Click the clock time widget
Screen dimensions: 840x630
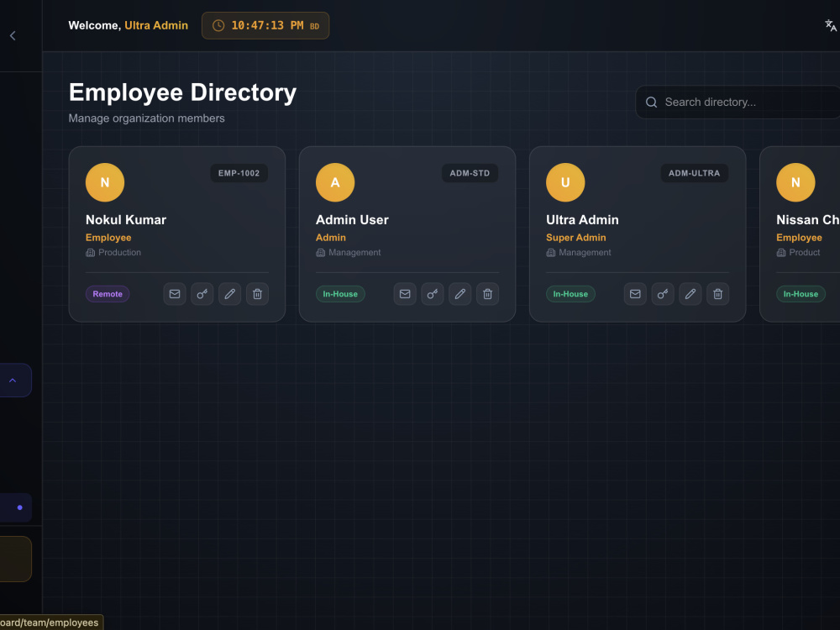click(265, 26)
